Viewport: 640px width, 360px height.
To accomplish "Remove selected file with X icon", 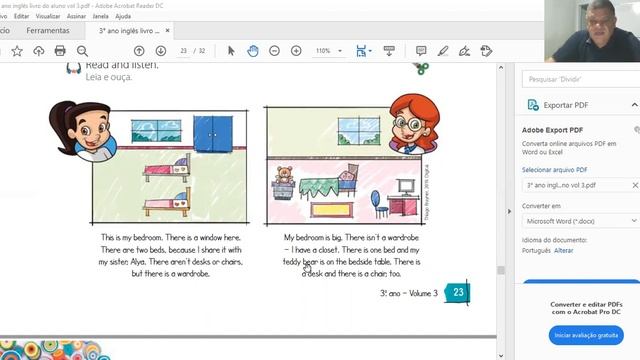I will click(x=635, y=185).
